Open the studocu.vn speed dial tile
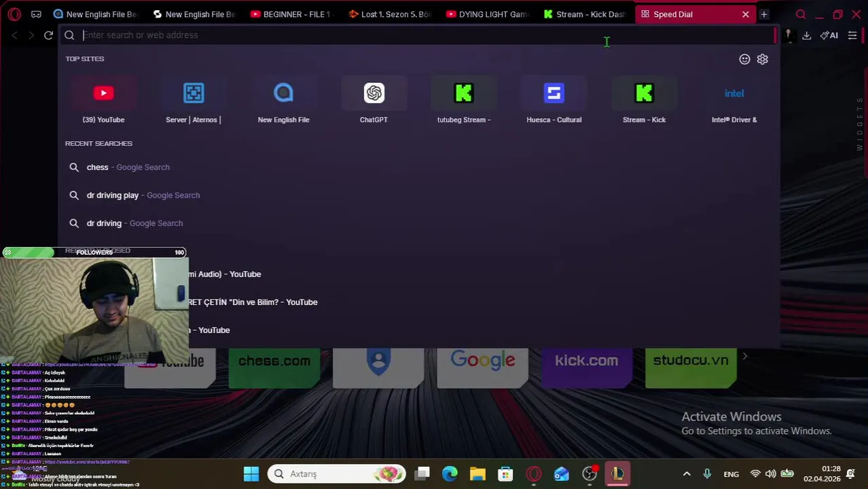Screen dimensions: 868x489 [x=691, y=367]
